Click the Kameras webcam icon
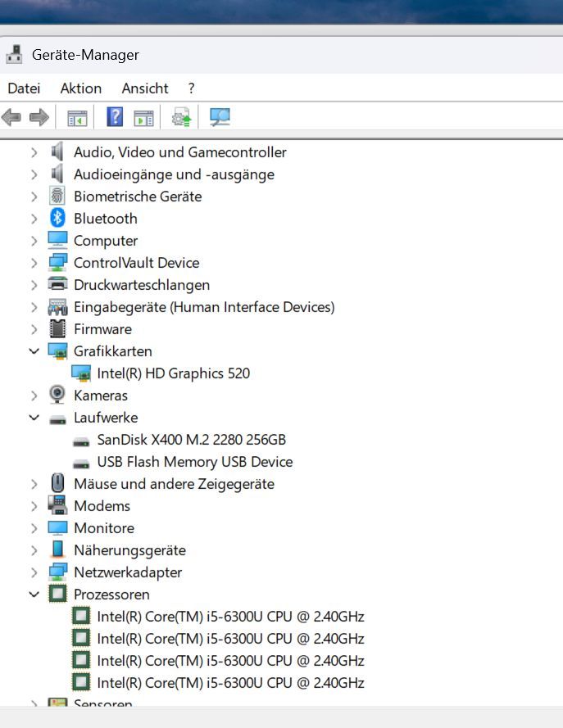The image size is (563, 728). pyautogui.click(x=57, y=396)
